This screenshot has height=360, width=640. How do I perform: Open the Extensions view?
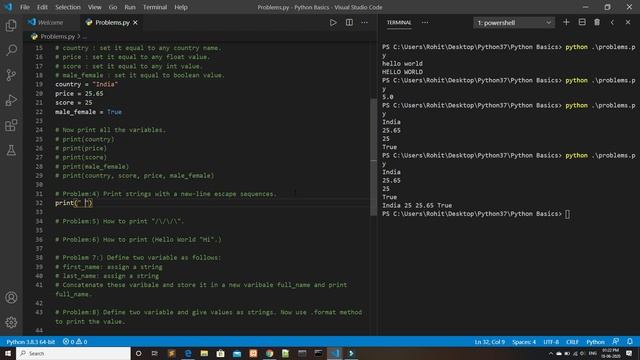click(x=11, y=125)
